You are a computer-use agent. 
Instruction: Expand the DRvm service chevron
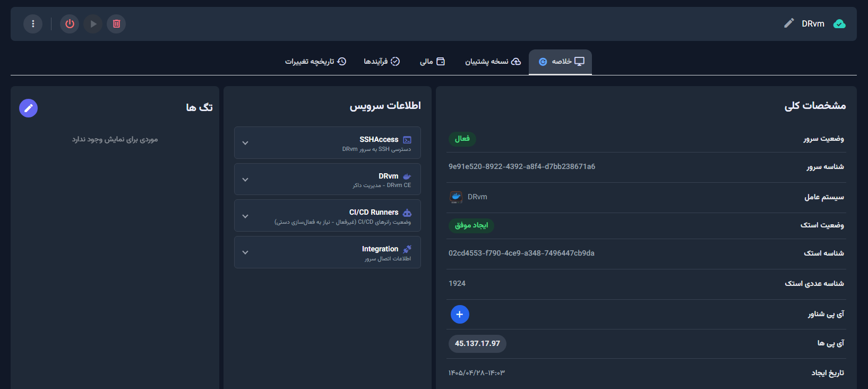pyautogui.click(x=245, y=180)
